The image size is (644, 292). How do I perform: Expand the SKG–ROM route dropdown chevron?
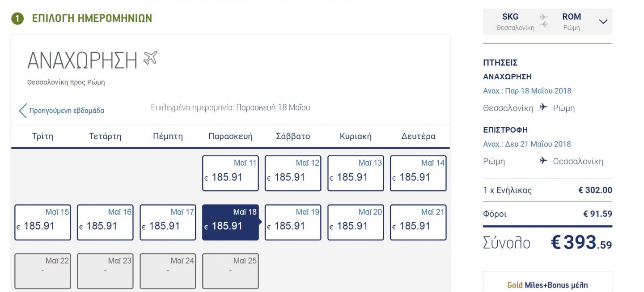click(x=603, y=21)
